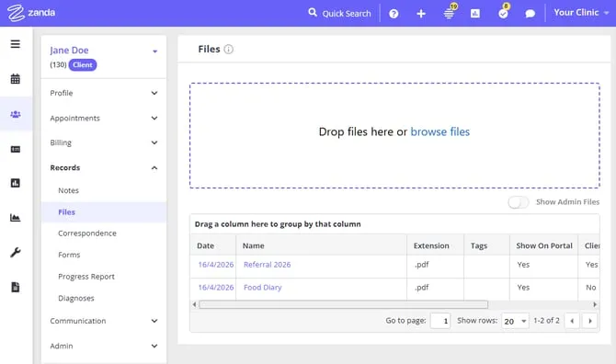616x364 pixels.
Task: Open the wrench tools icon in sidebar
Action: click(x=16, y=252)
